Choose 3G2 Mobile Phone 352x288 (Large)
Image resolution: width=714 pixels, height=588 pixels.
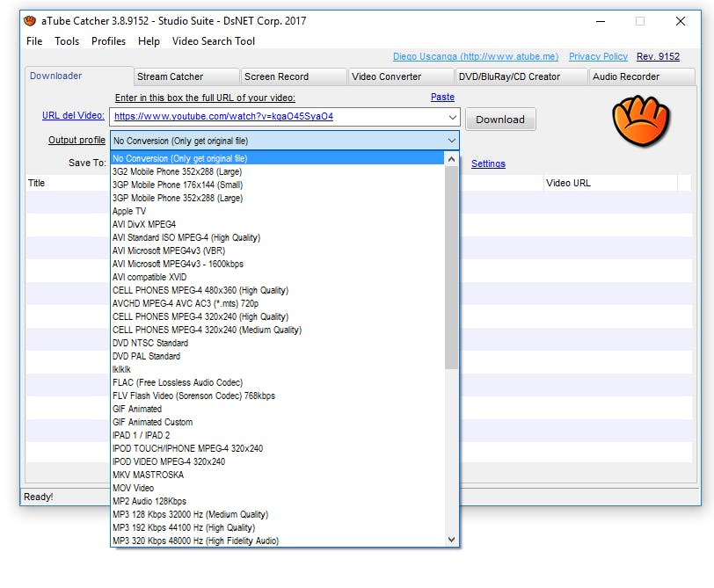[x=277, y=171]
